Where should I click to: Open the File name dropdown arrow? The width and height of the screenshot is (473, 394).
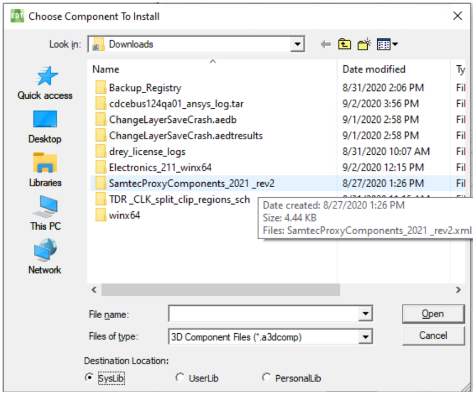(365, 313)
